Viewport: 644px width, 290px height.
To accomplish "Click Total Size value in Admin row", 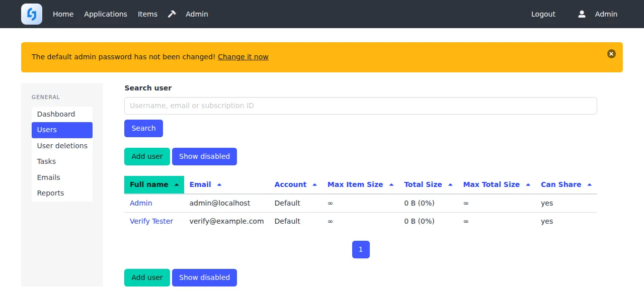I will click(x=420, y=203).
